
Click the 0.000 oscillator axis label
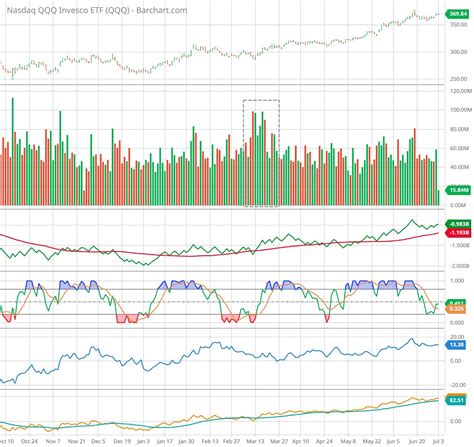[x=457, y=323]
